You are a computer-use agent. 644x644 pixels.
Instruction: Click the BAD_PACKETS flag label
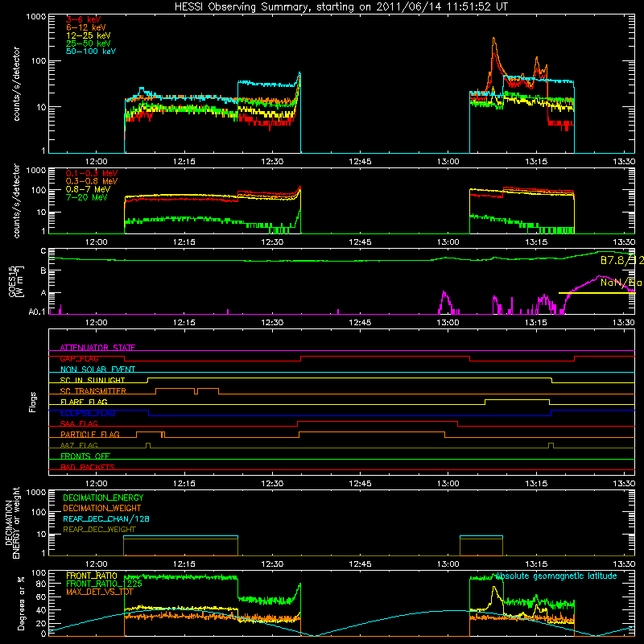(88, 467)
